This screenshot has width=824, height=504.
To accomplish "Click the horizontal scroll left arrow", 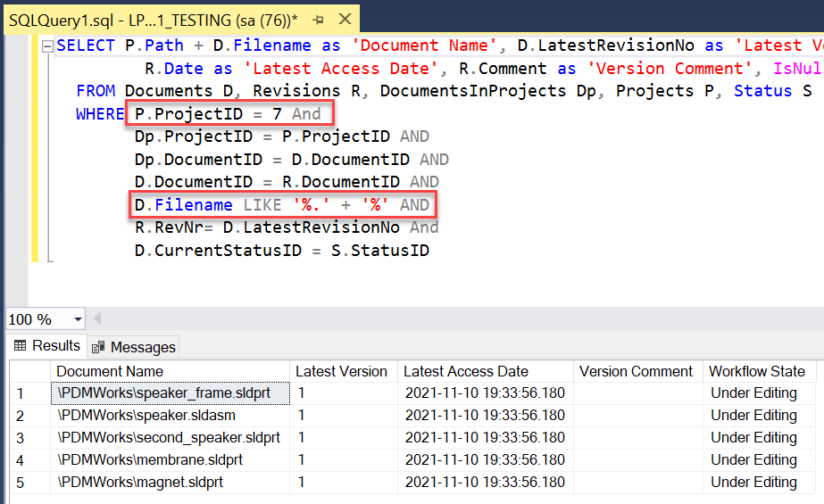I will click(x=97, y=319).
